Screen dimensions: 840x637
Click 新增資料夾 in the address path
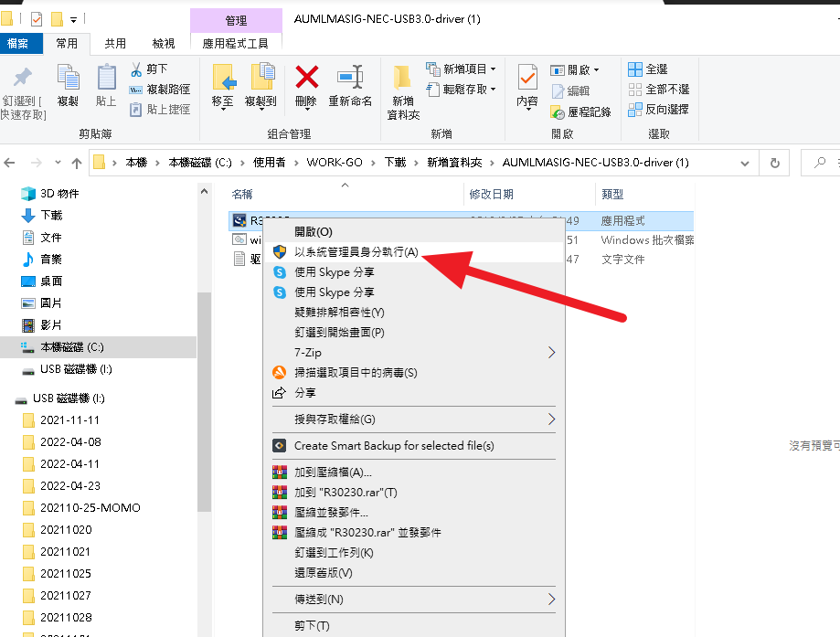(454, 163)
